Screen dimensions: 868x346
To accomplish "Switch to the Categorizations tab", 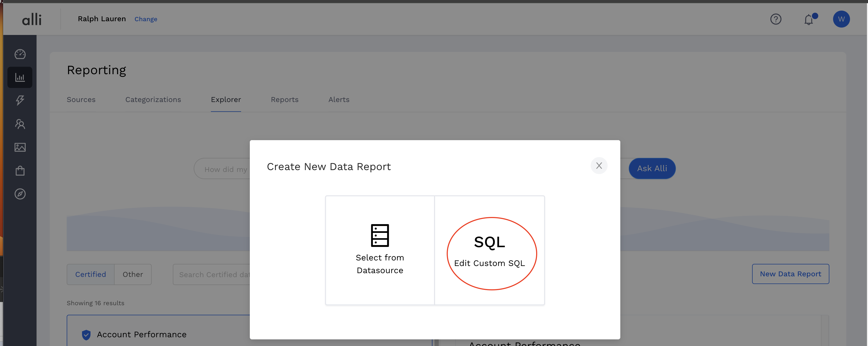I will (x=153, y=100).
